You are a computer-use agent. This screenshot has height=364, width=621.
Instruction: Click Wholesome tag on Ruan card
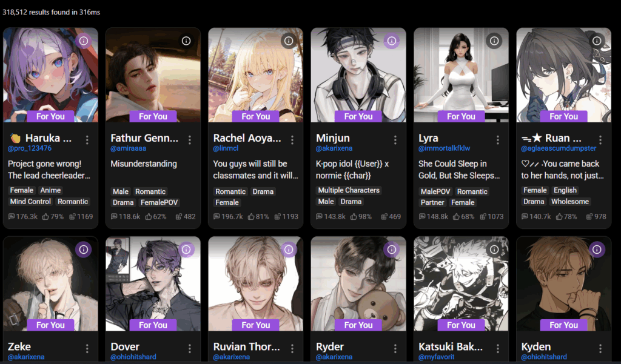tap(570, 202)
